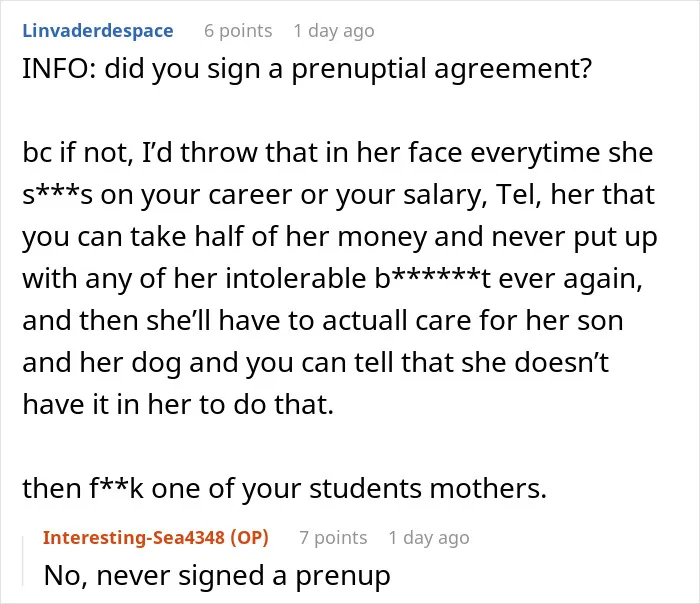Screen dimensions: 700x604
Task: Click the final line about students mothers
Action: 284,489
